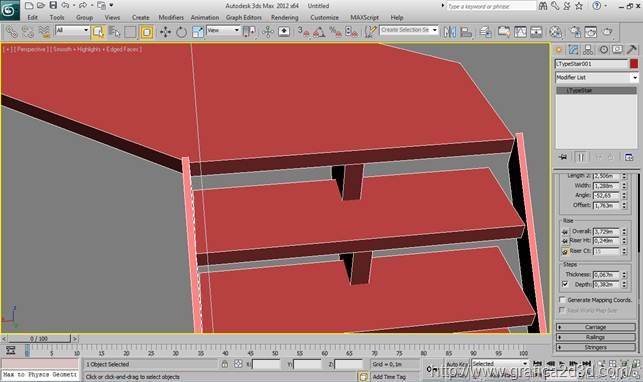This screenshot has width=643, height=382.
Task: Click the Save File icon
Action: 53,5
